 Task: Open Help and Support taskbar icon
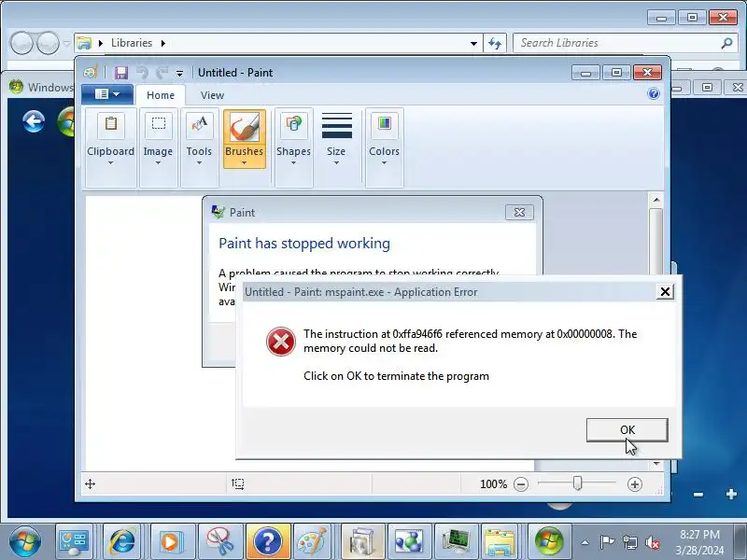(x=268, y=541)
